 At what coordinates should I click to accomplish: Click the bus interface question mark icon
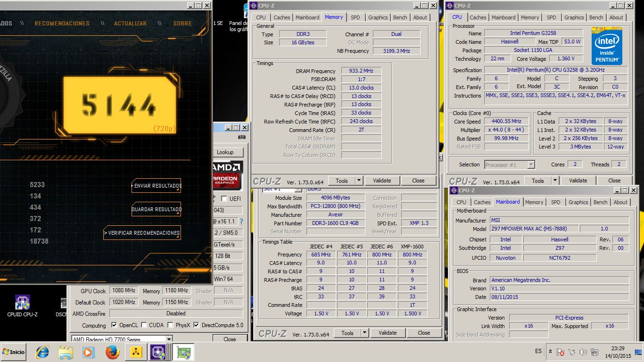coord(241,221)
